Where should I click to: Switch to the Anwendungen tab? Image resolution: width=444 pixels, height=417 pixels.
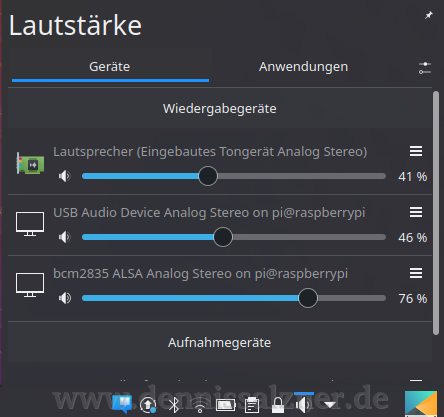(x=304, y=67)
